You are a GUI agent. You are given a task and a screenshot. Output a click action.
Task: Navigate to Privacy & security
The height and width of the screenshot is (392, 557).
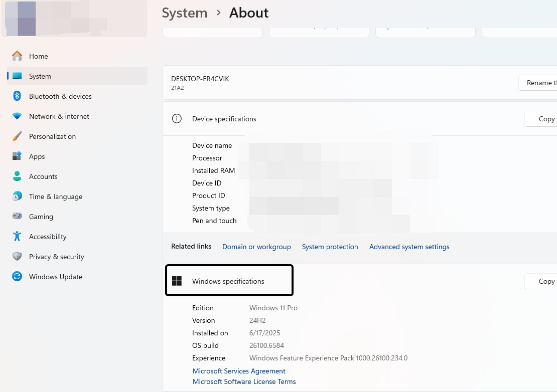(x=77, y=257)
